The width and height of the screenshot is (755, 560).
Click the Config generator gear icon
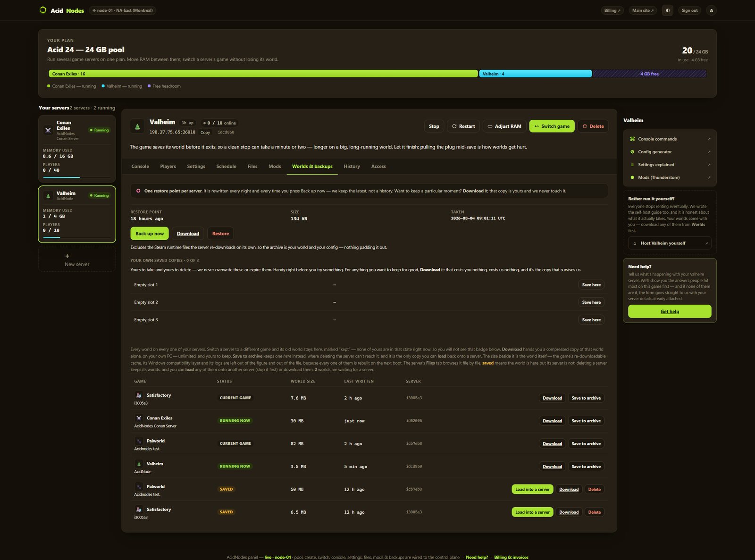point(632,152)
